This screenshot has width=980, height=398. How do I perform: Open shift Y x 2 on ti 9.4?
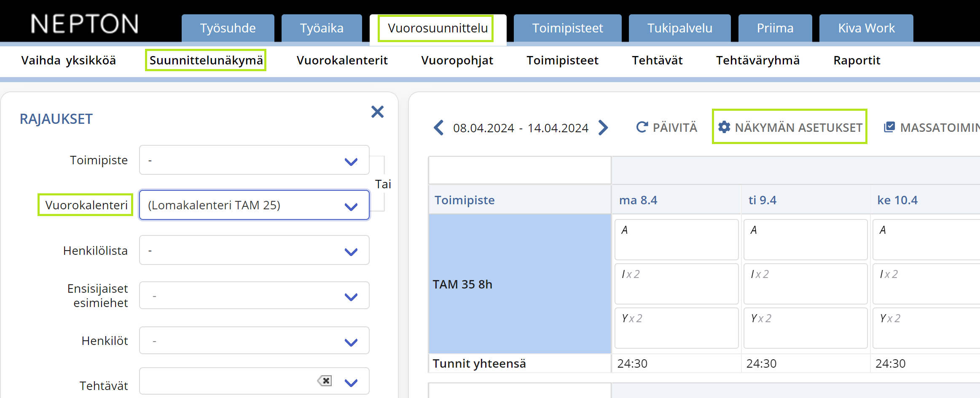(x=805, y=328)
